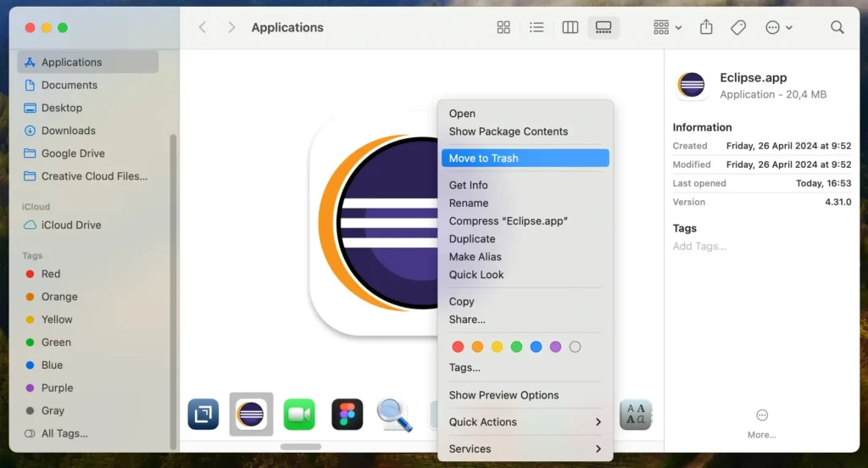This screenshot has height=468, width=868.
Task: Select Eclipse thumbnail in gallery strip
Action: pyautogui.click(x=251, y=415)
